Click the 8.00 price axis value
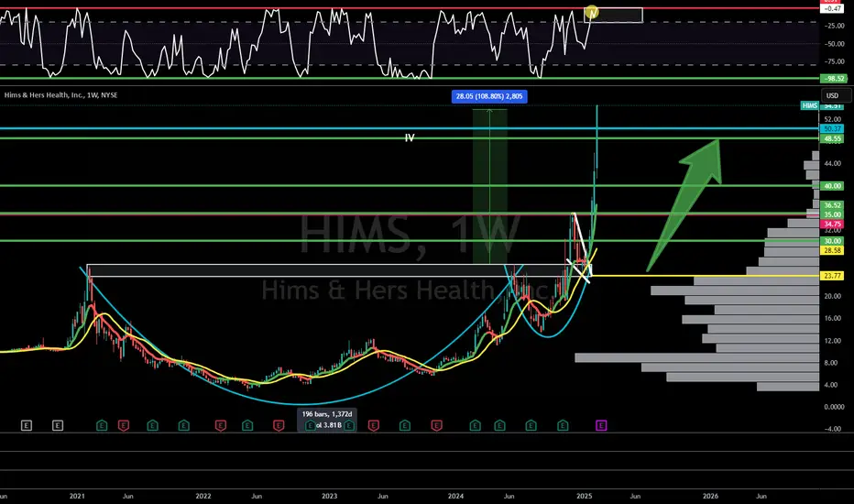The width and height of the screenshot is (854, 504). [x=832, y=363]
